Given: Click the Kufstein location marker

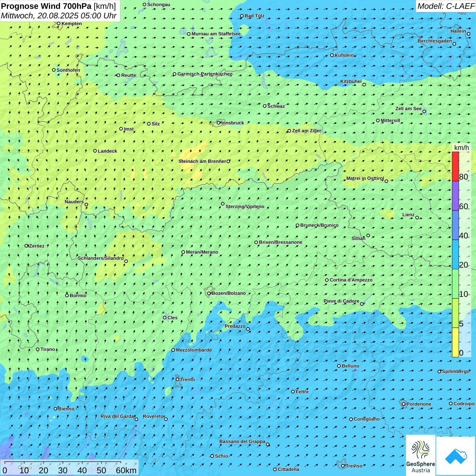Looking at the screenshot, I should (x=332, y=55).
